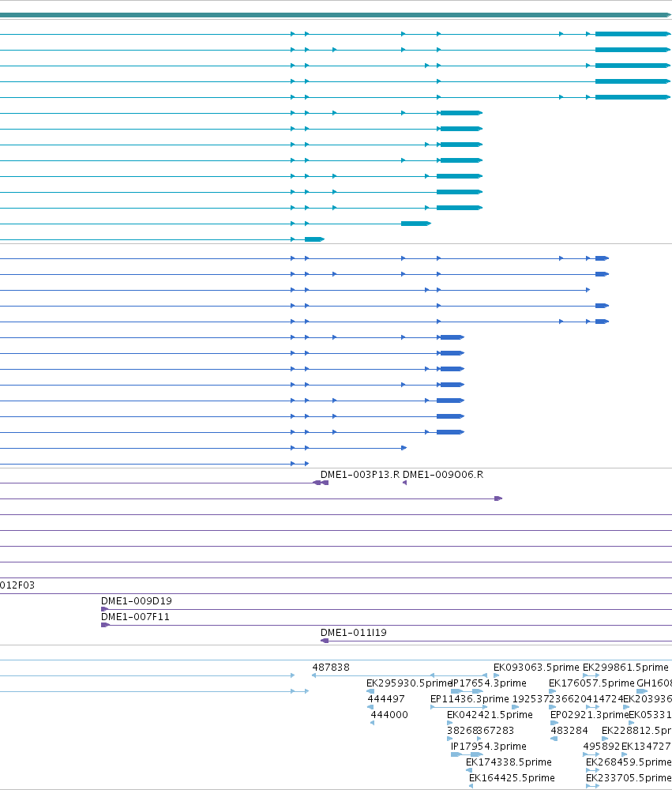672x790 pixels.
Task: Select the IP17954.3prime label
Action: pyautogui.click(x=489, y=747)
